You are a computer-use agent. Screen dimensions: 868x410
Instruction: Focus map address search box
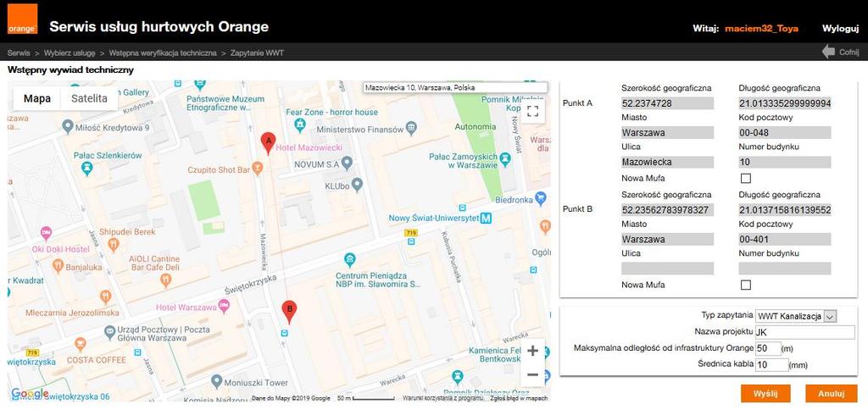455,87
